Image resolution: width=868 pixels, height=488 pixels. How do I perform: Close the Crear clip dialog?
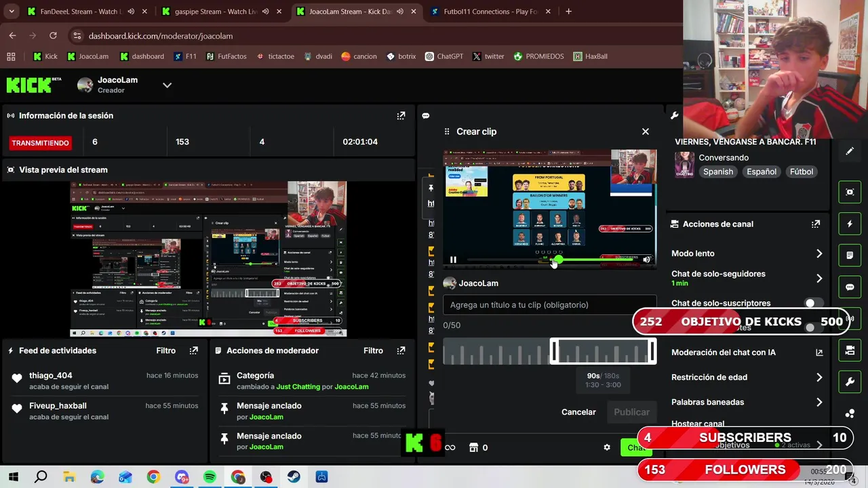click(646, 131)
